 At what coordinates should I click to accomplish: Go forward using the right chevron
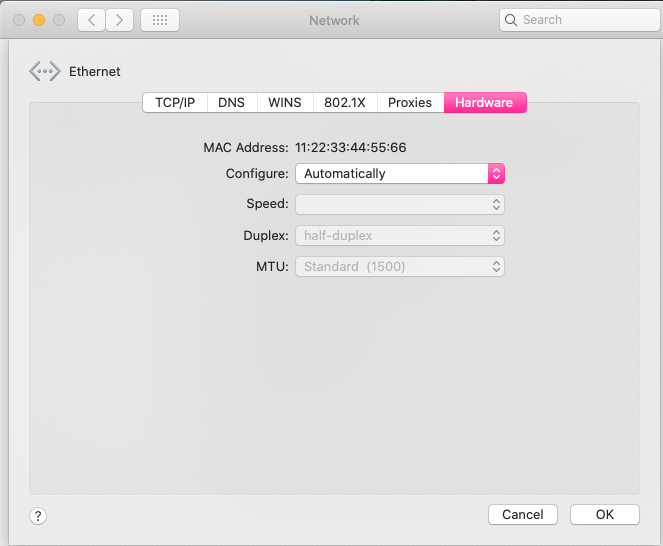[120, 20]
